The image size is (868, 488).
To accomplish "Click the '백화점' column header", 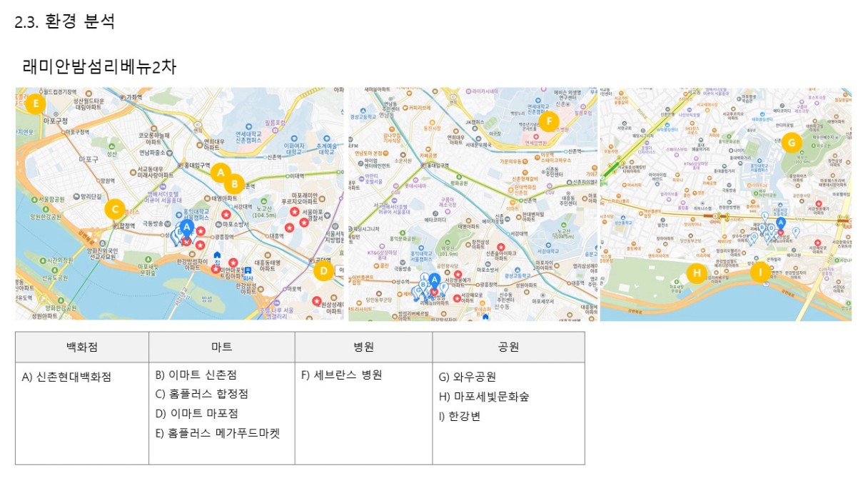I will coord(82,347).
